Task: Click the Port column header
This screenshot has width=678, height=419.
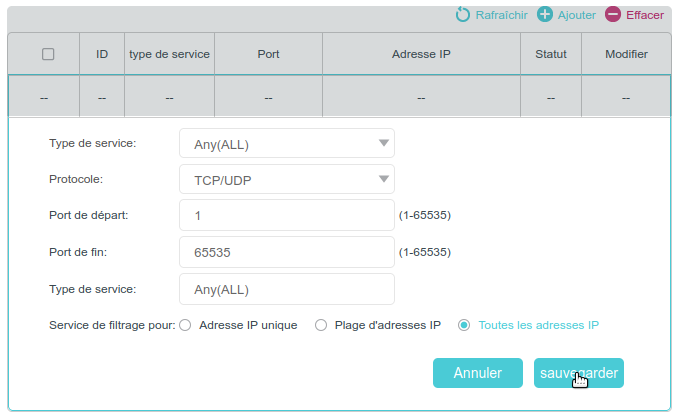Action: tap(268, 54)
